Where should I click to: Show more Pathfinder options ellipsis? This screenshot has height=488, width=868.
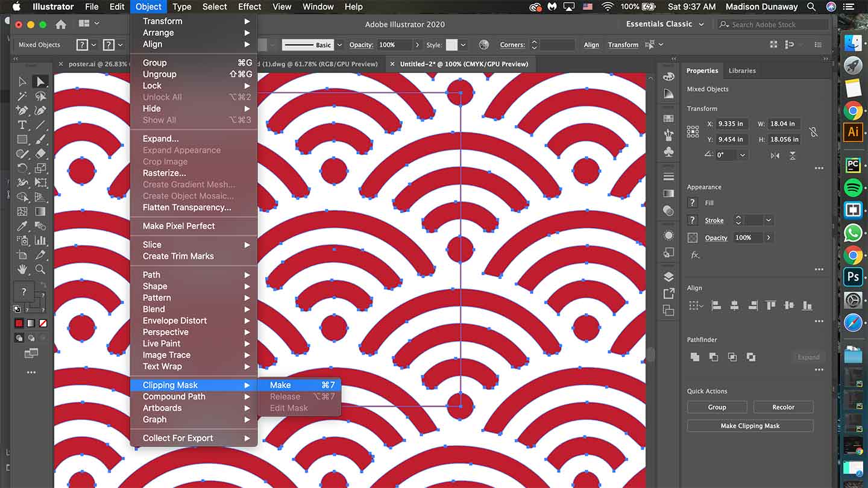(x=819, y=370)
